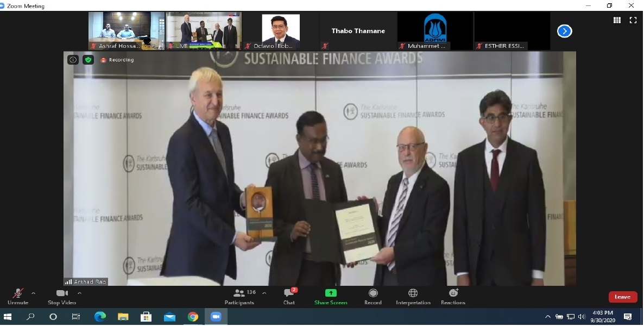This screenshot has width=644, height=326.
Task: Switch to gallery view grid icon
Action: 617,20
